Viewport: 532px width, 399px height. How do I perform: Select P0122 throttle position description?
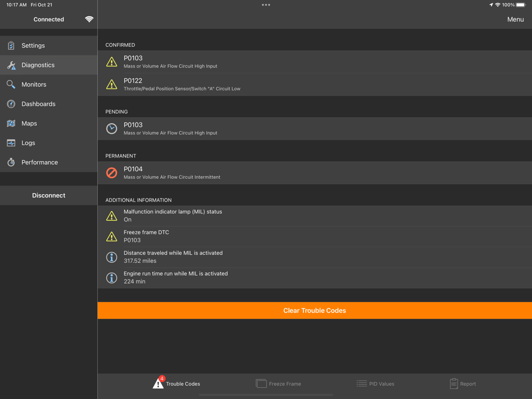coord(182,88)
